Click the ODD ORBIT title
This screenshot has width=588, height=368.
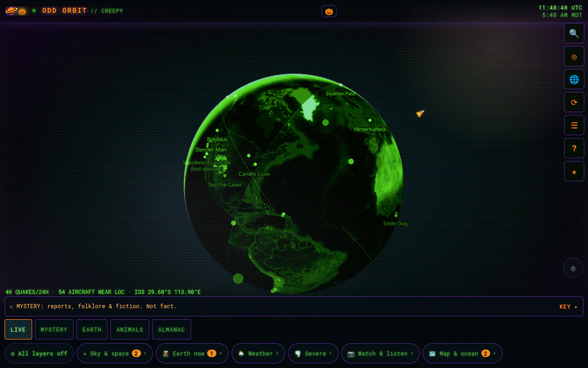click(65, 11)
